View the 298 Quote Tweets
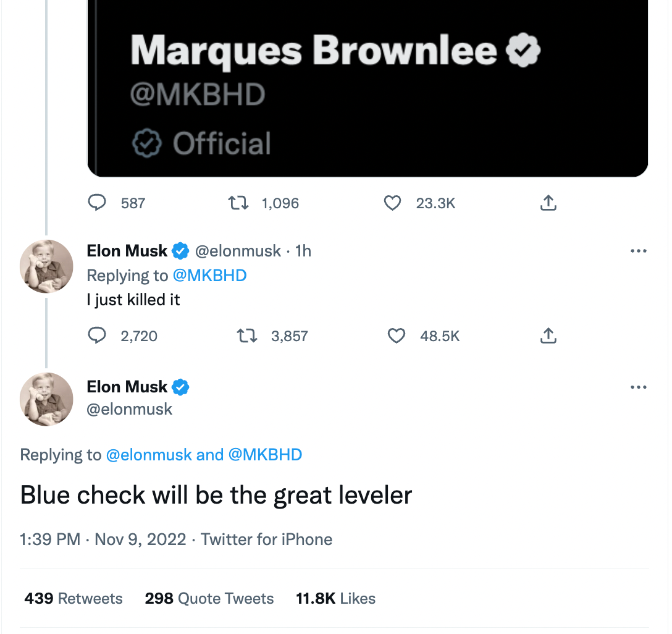Screen dimensions: 672x634 209,598
